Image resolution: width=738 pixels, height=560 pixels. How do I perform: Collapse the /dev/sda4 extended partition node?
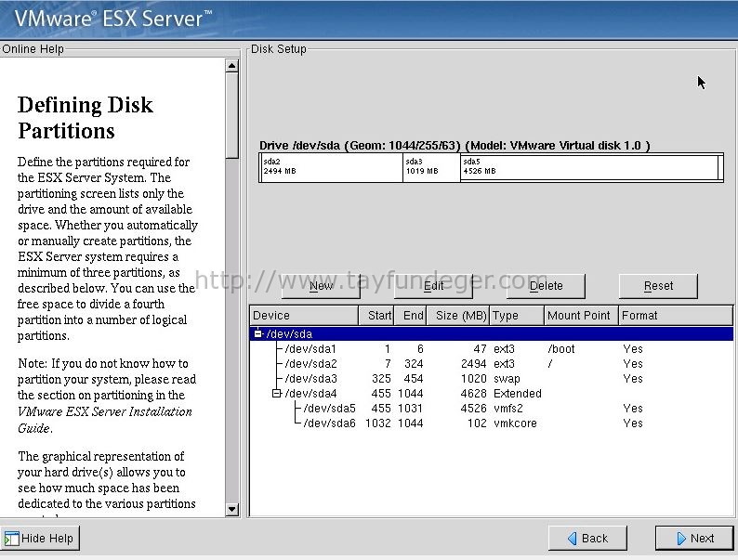(x=277, y=393)
